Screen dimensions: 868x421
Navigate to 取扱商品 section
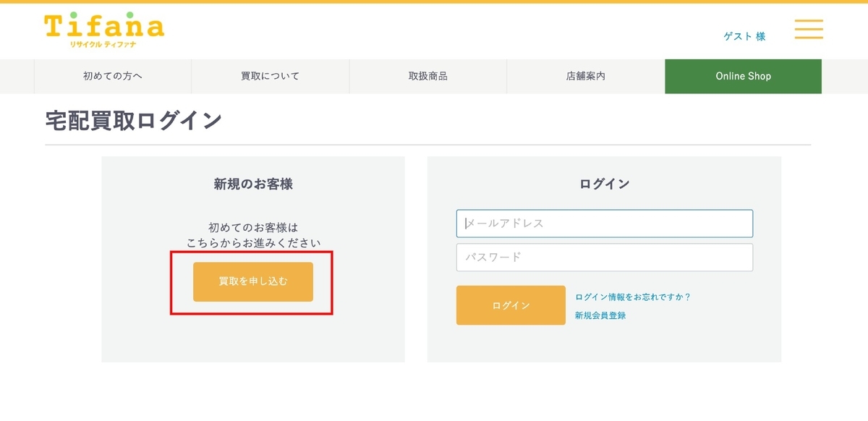(427, 75)
